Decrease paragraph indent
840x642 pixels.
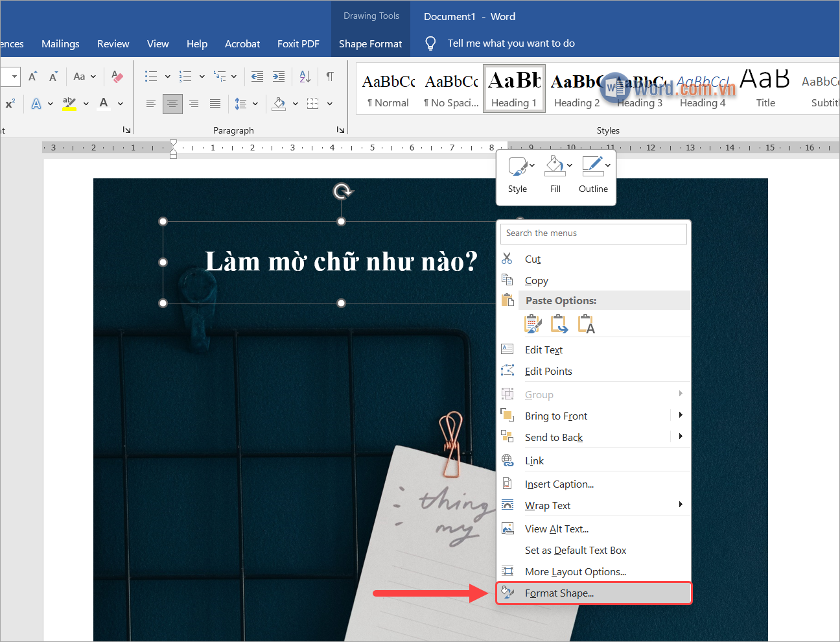coord(257,77)
